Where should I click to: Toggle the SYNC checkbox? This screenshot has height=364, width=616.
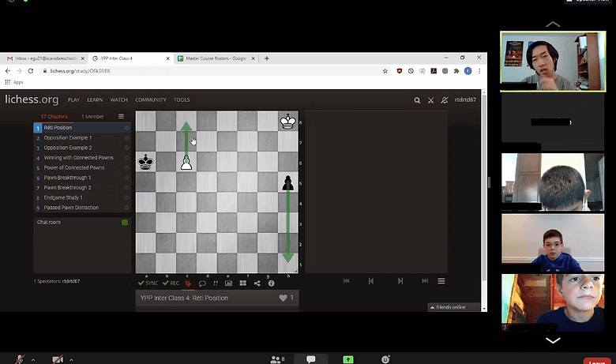click(148, 283)
